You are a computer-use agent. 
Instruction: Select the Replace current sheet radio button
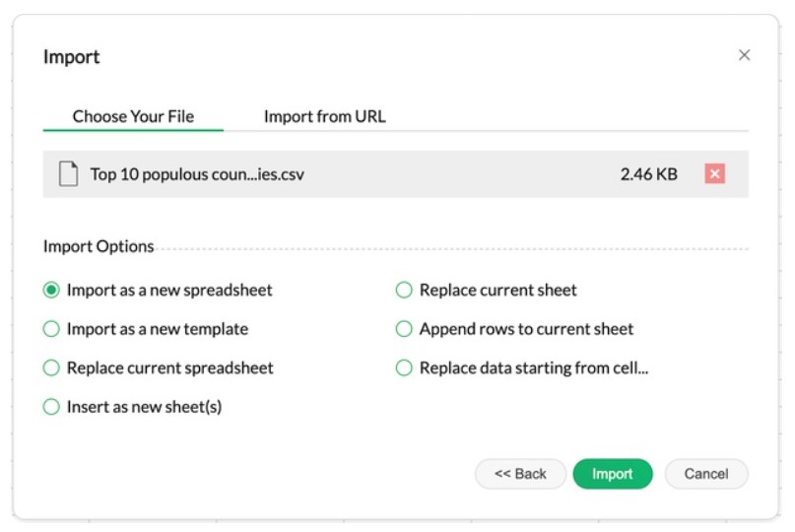click(404, 291)
